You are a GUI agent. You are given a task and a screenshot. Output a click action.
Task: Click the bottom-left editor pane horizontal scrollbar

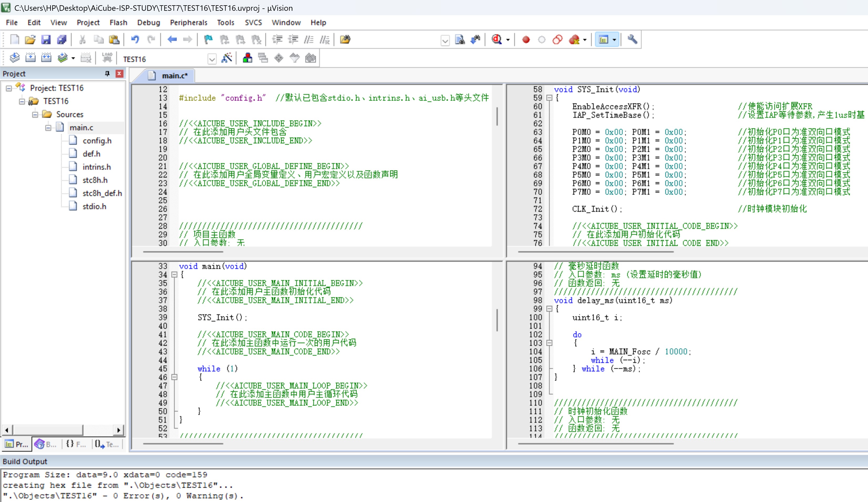[x=183, y=444]
